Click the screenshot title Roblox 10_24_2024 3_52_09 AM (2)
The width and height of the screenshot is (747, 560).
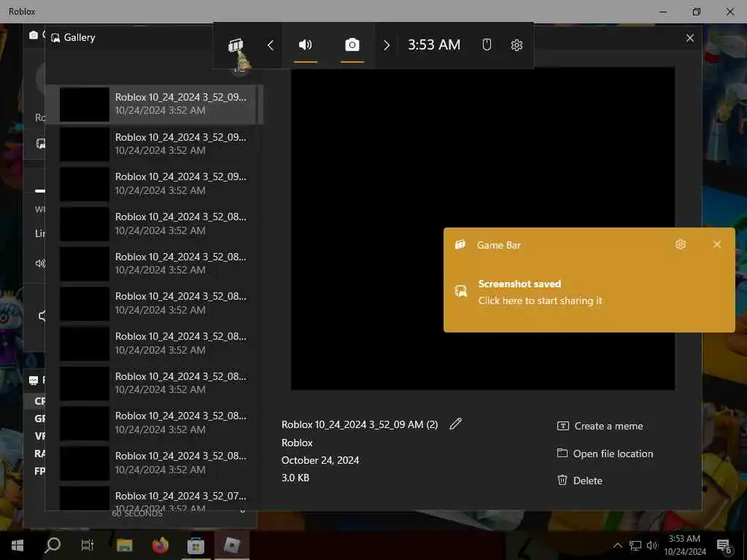pyautogui.click(x=359, y=424)
